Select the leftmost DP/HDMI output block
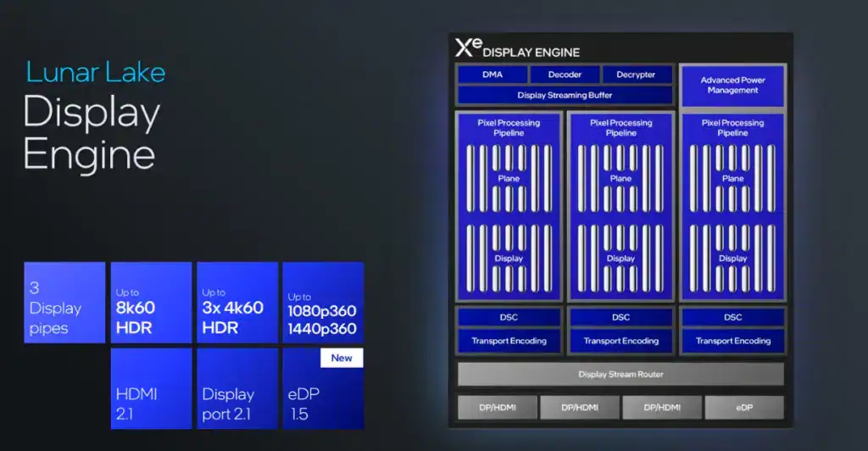Image resolution: width=868 pixels, height=451 pixels. point(497,407)
